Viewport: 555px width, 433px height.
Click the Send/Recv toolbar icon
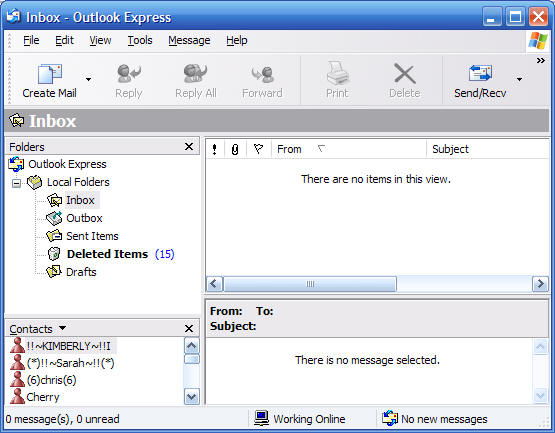[480, 73]
